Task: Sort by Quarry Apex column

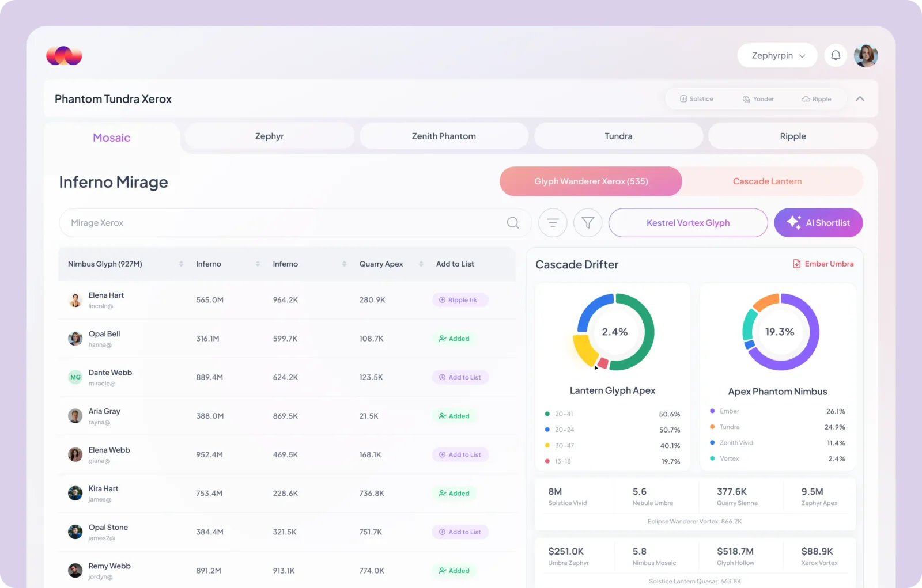Action: (421, 264)
